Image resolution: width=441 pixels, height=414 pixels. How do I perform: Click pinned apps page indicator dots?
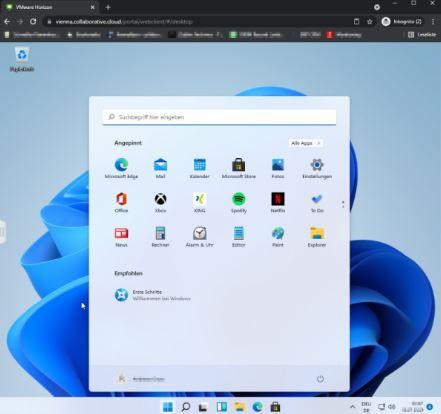coord(343,204)
